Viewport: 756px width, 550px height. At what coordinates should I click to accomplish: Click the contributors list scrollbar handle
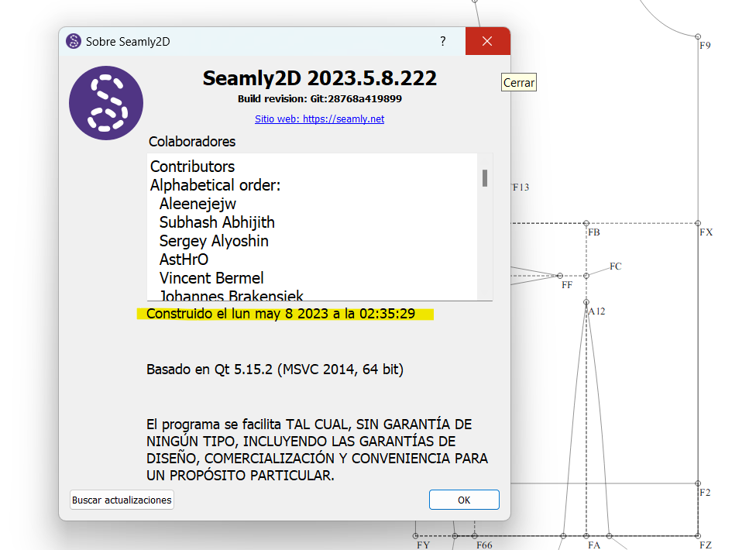485,178
